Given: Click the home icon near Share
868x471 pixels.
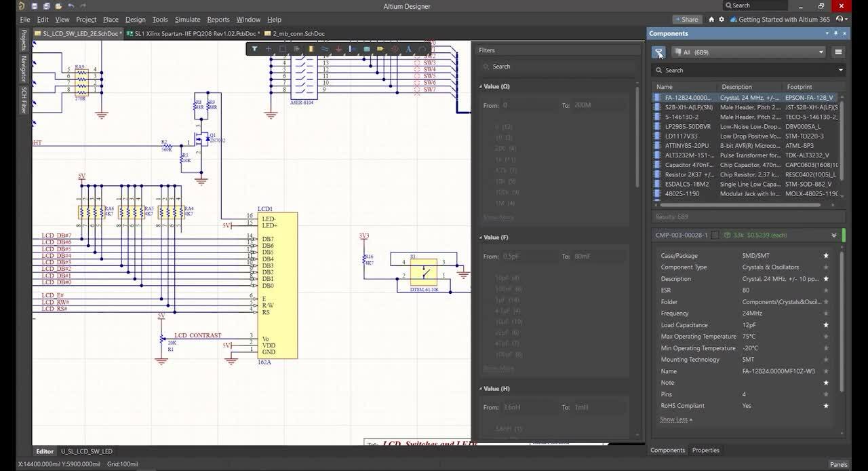Looking at the screenshot, I should pyautogui.click(x=711, y=20).
